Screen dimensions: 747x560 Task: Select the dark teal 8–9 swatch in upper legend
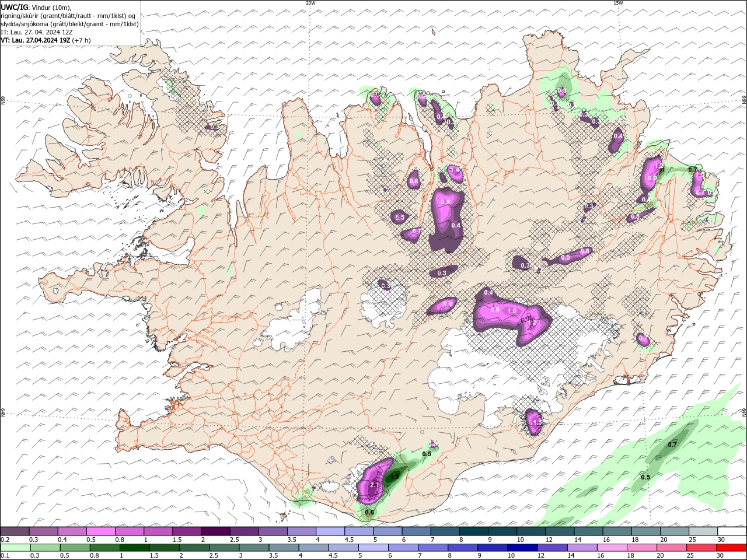[x=473, y=531]
